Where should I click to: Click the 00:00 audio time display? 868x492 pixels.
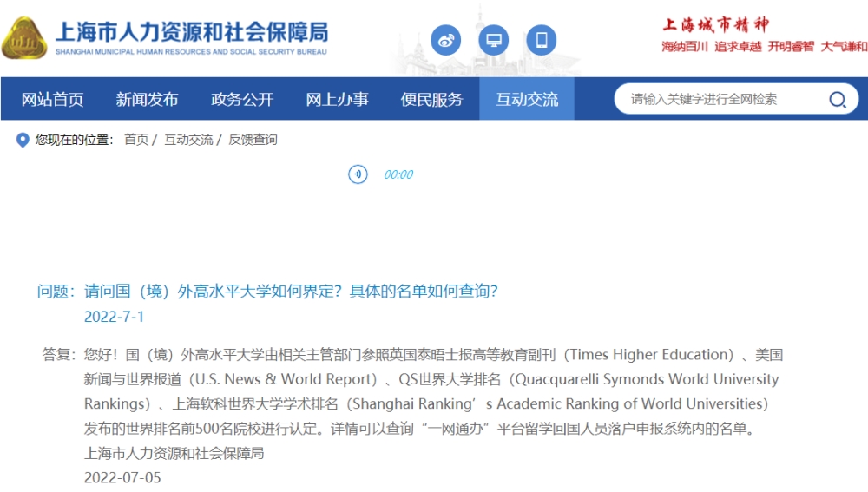398,175
